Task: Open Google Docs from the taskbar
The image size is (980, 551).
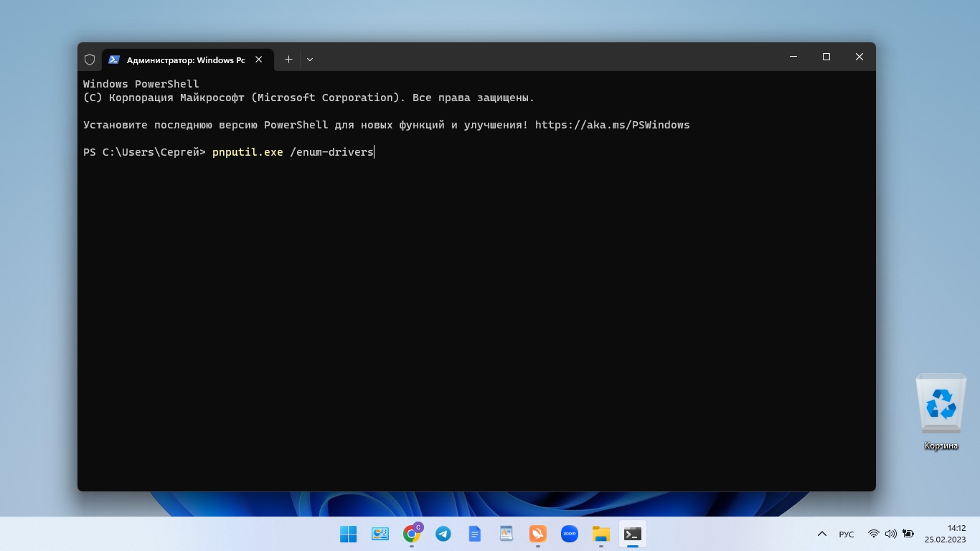Action: pos(474,534)
